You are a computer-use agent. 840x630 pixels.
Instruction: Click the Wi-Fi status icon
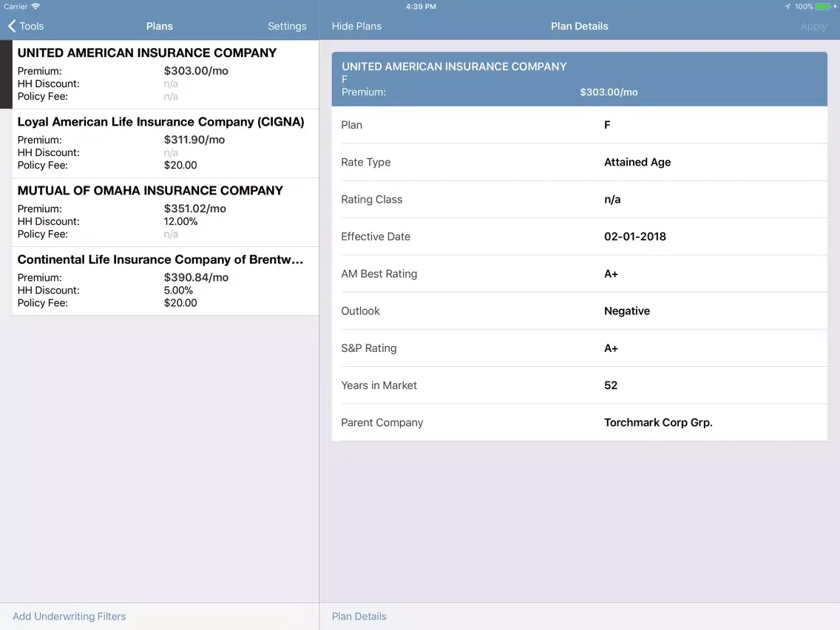point(36,7)
